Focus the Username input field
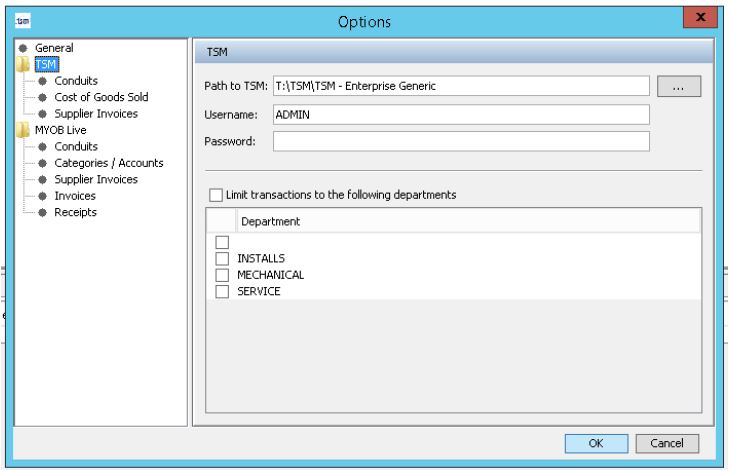 tap(461, 115)
